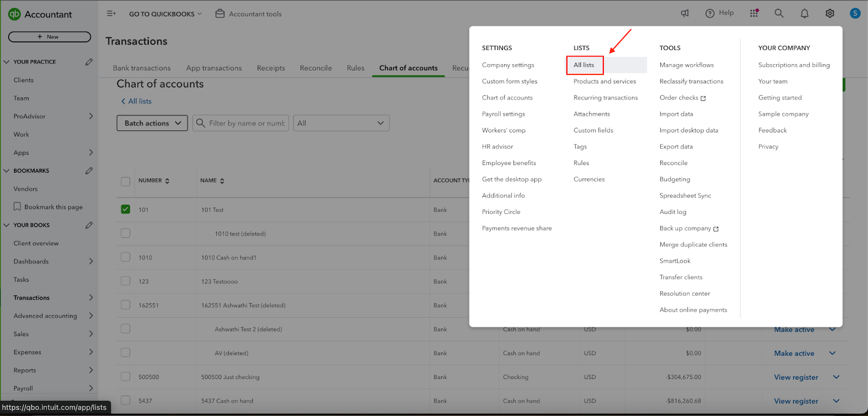Image resolution: width=868 pixels, height=416 pixels.
Task: Open the notifications bell icon
Action: 805,14
